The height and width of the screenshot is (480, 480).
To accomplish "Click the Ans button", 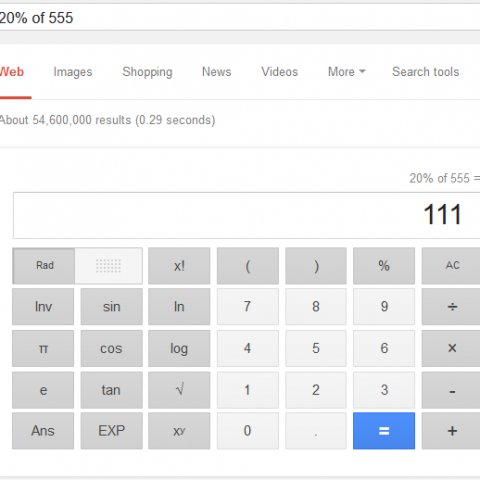I will (x=43, y=431).
